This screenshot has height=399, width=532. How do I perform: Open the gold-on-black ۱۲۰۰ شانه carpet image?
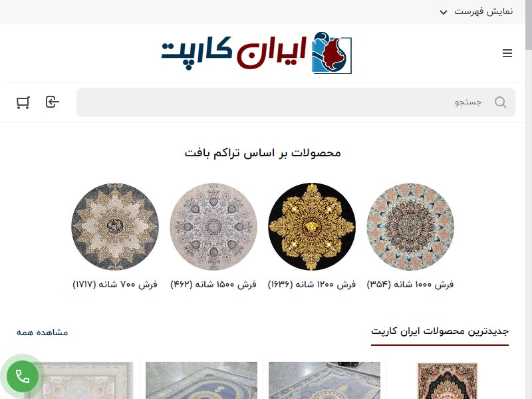pyautogui.click(x=312, y=227)
